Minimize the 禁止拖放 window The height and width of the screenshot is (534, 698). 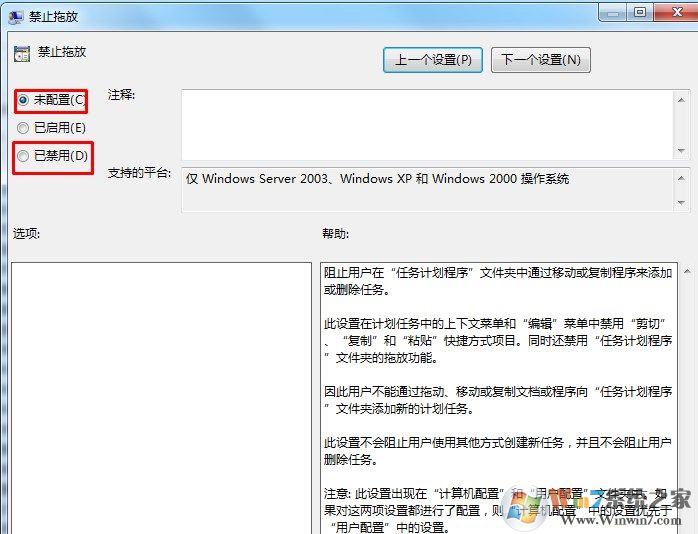click(x=613, y=12)
